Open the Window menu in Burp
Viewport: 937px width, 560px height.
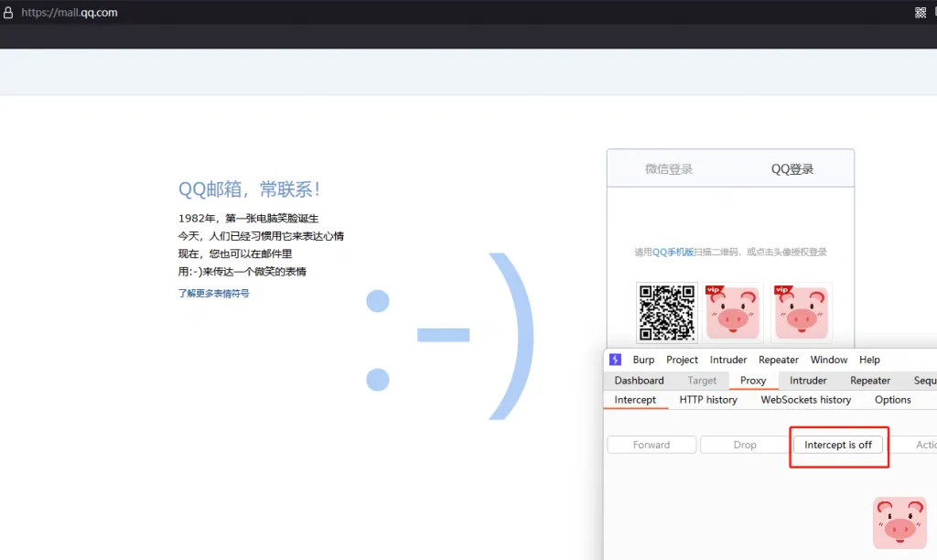[x=828, y=360]
